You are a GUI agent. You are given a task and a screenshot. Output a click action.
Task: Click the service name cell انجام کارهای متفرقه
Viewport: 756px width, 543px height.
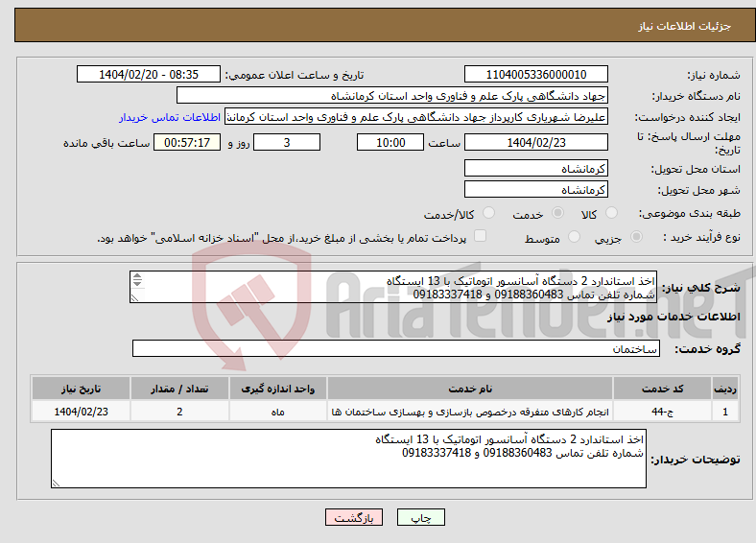pos(470,412)
